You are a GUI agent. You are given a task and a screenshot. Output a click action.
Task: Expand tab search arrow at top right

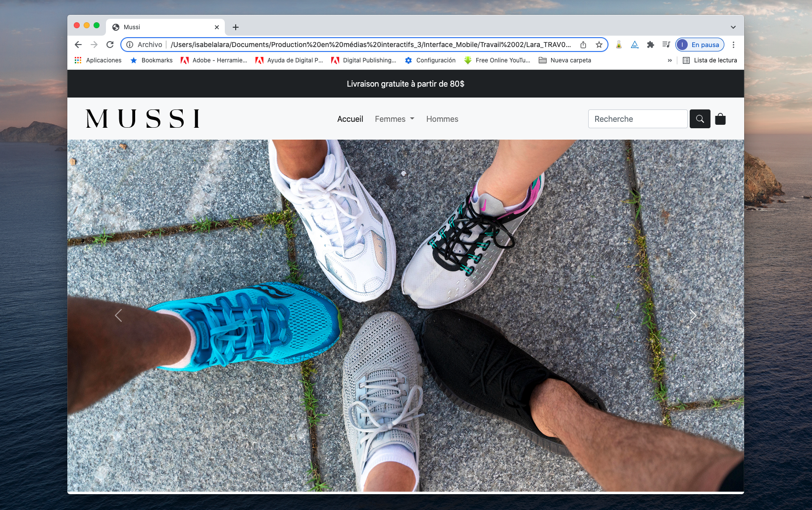pyautogui.click(x=733, y=27)
